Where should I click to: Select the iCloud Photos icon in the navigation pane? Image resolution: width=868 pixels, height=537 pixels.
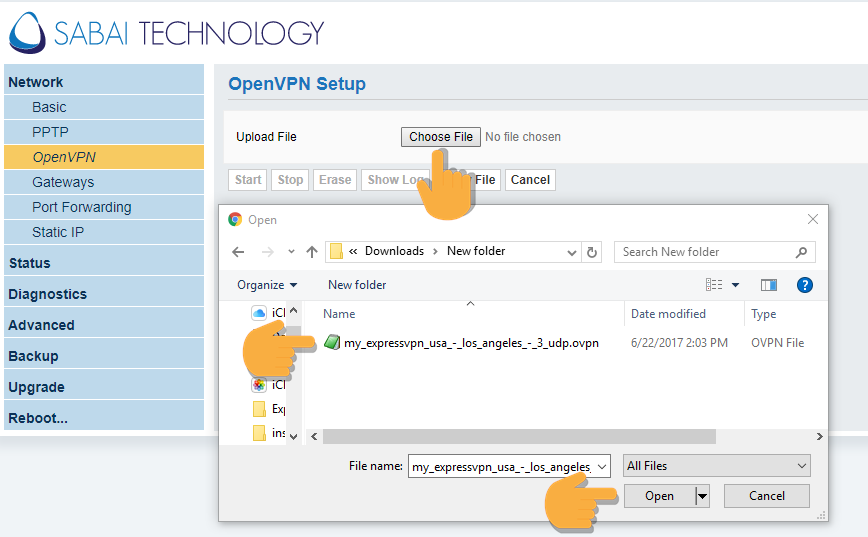click(259, 385)
